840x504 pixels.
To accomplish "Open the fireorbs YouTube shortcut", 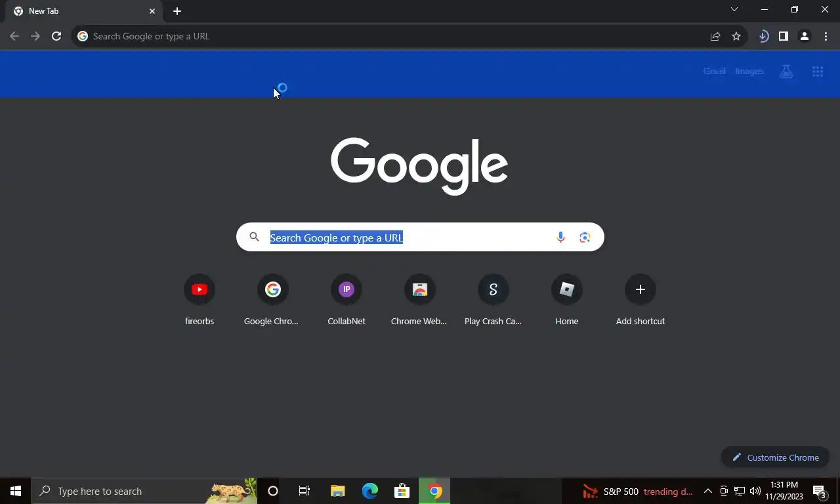I will (x=199, y=301).
